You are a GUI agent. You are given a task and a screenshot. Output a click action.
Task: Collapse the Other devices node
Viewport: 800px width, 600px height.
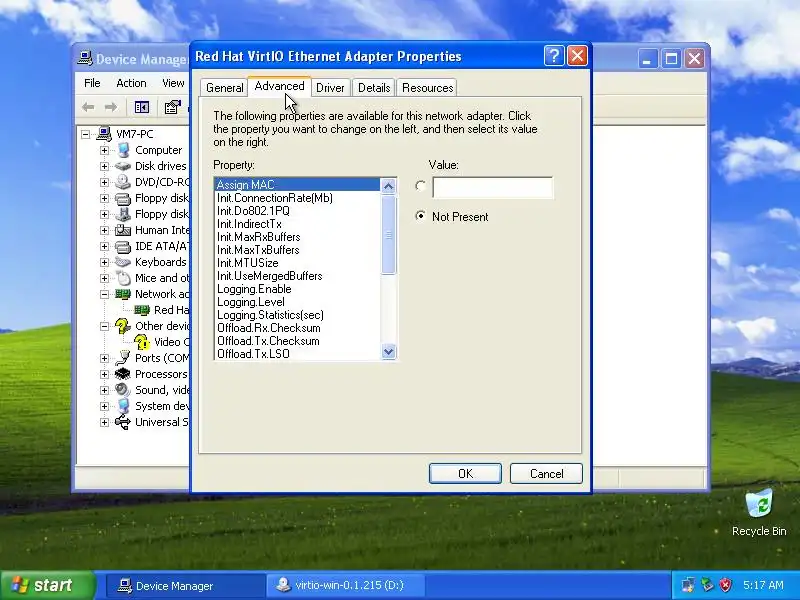click(x=105, y=327)
